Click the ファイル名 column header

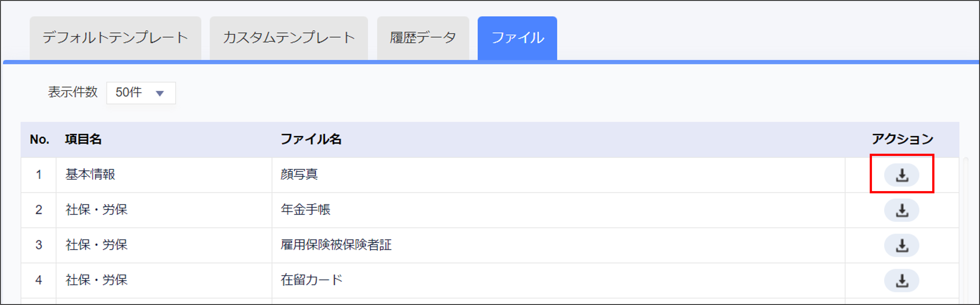point(311,139)
